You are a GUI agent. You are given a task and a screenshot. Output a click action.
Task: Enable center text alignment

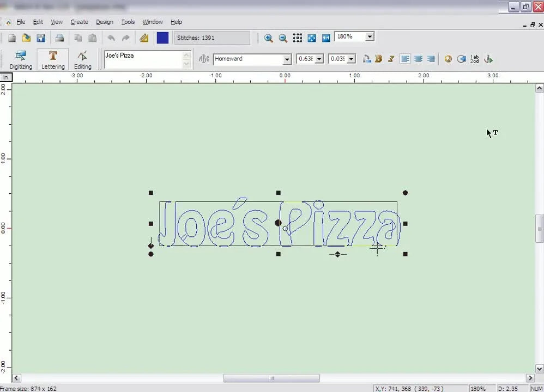tap(418, 59)
